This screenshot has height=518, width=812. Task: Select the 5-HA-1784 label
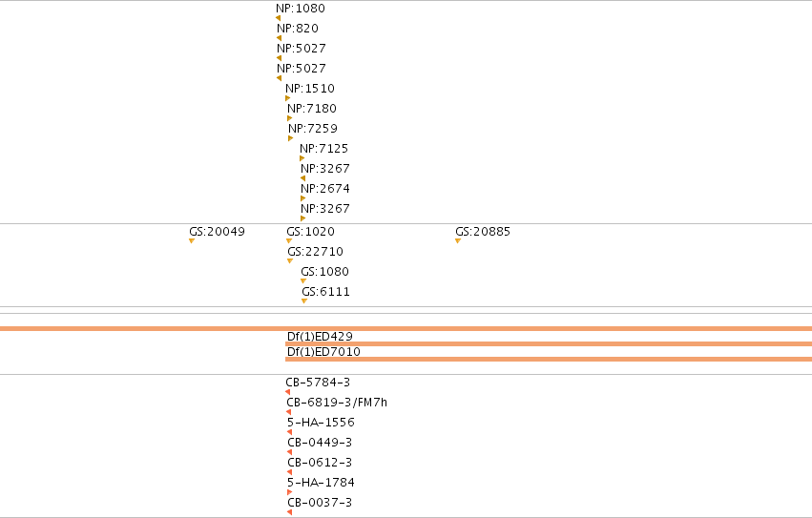click(x=321, y=483)
